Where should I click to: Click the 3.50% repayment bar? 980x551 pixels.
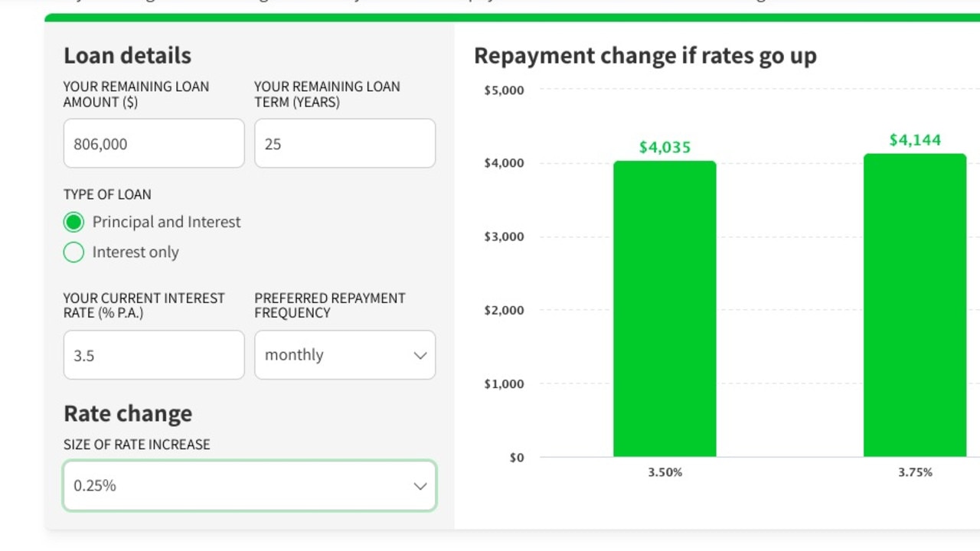665,308
